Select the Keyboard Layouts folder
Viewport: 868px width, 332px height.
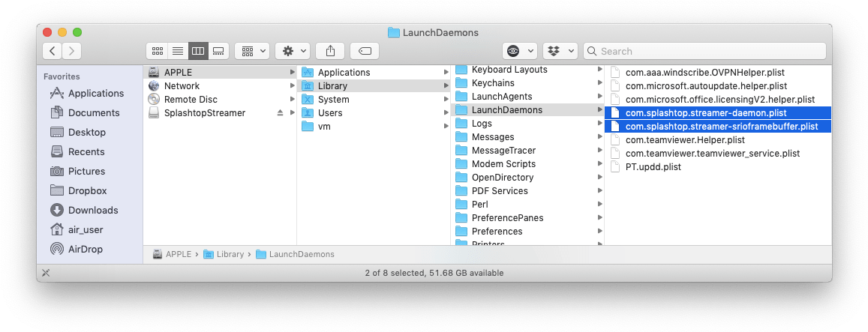click(527, 70)
